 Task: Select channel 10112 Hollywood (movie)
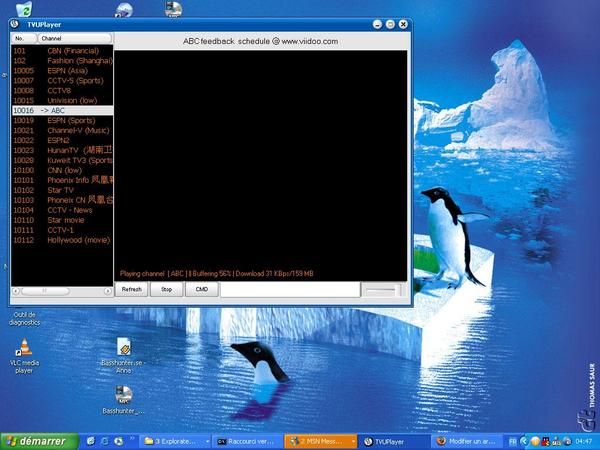[62, 240]
